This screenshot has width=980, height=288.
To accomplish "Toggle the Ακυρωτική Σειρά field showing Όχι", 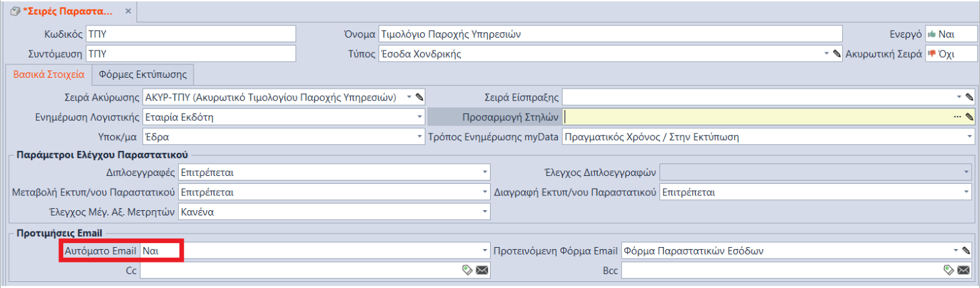I will 950,54.
